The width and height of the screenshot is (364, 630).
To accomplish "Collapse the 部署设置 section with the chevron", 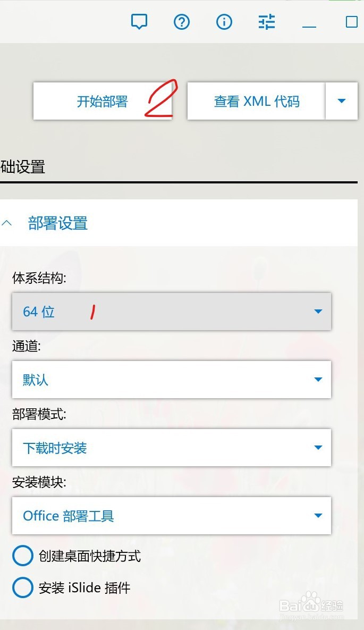I will [7, 223].
